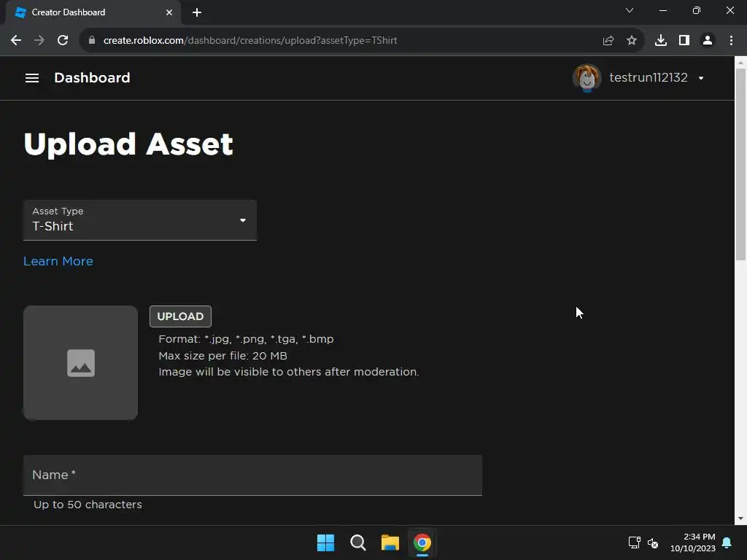Select the Creator Dashboard tab
Viewport: 747px width, 560px height.
(93, 12)
